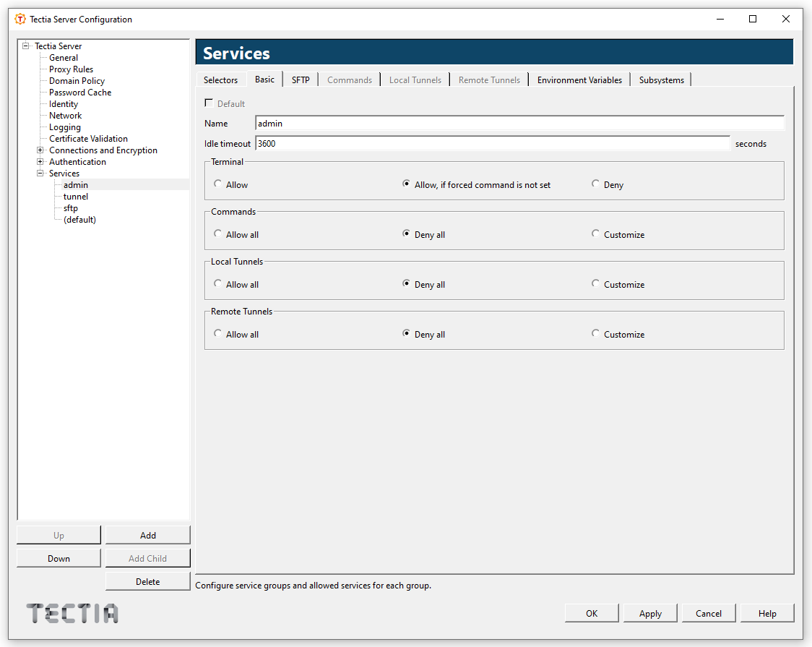Screen dimensions: 812x647
Task: Move item with the Down button
Action: (x=59, y=558)
